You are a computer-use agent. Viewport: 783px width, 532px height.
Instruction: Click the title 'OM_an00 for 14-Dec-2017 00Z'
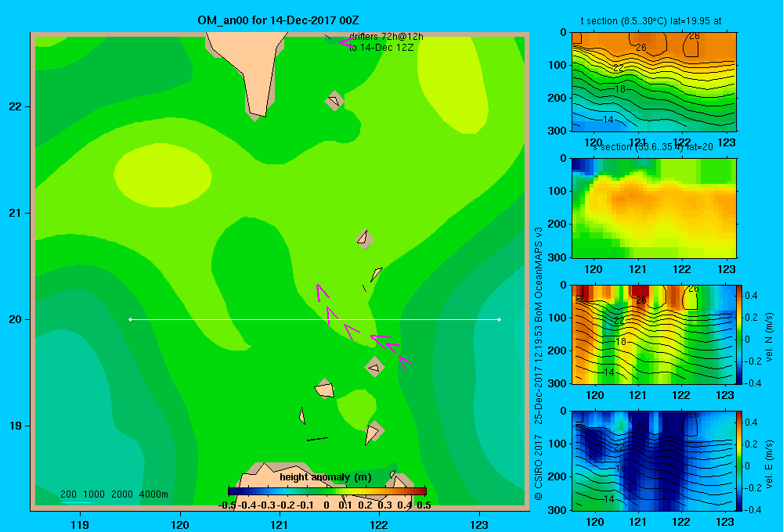click(278, 20)
